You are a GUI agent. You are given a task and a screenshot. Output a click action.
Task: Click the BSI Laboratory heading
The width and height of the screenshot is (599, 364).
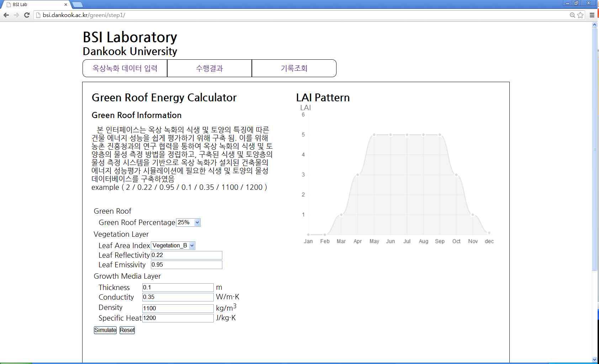point(130,37)
